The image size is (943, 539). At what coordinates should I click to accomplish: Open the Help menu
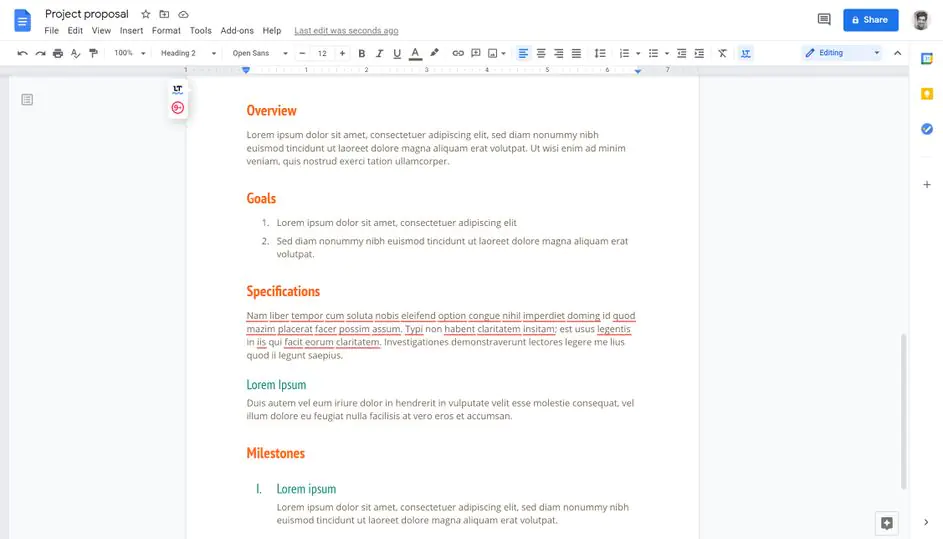pos(272,31)
